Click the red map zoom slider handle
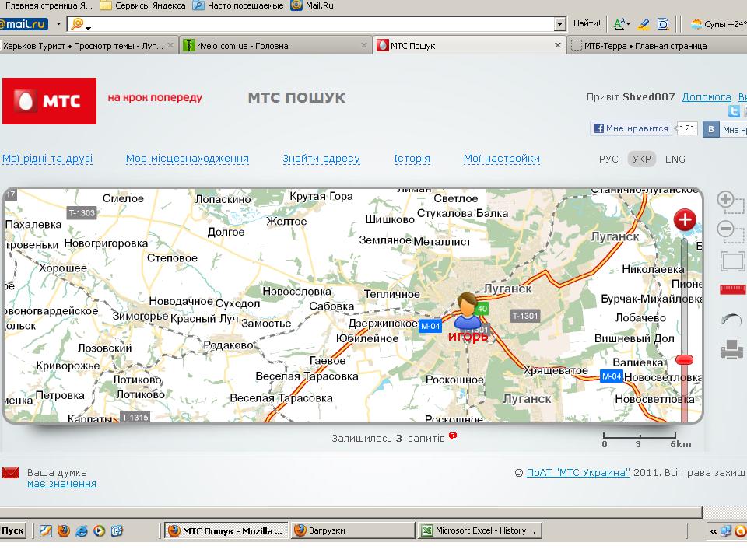Viewport: 747px width, 560px height. [x=685, y=359]
